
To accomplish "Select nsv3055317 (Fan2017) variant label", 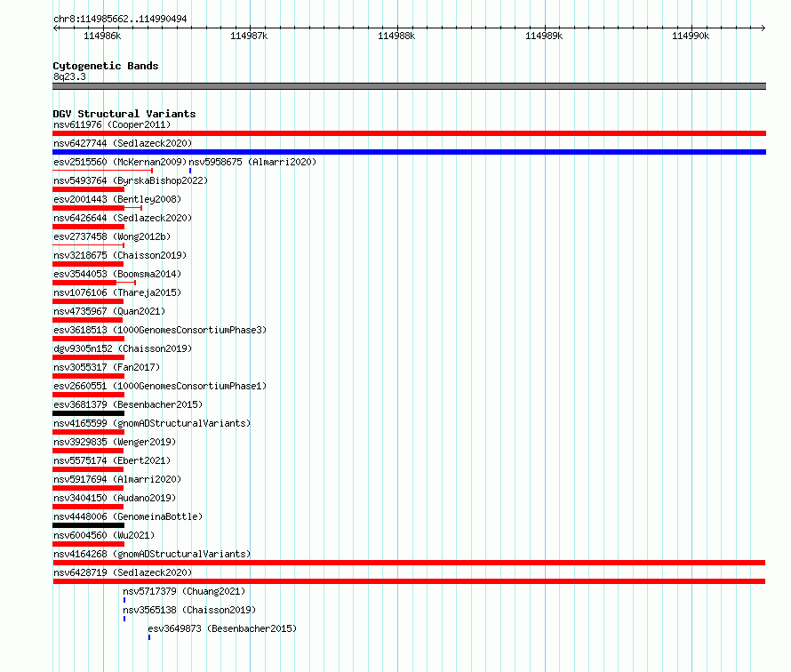I will 107,367.
